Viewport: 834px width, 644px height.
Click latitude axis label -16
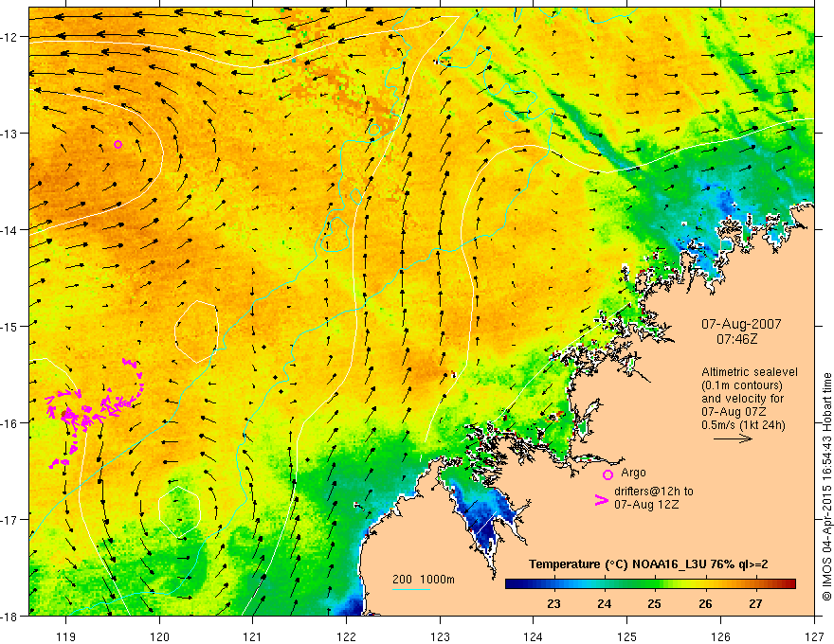[x=10, y=423]
